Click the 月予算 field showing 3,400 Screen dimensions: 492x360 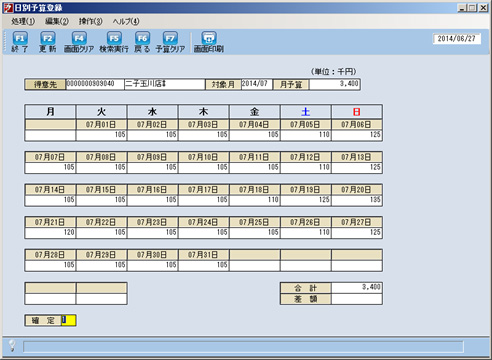pos(334,84)
